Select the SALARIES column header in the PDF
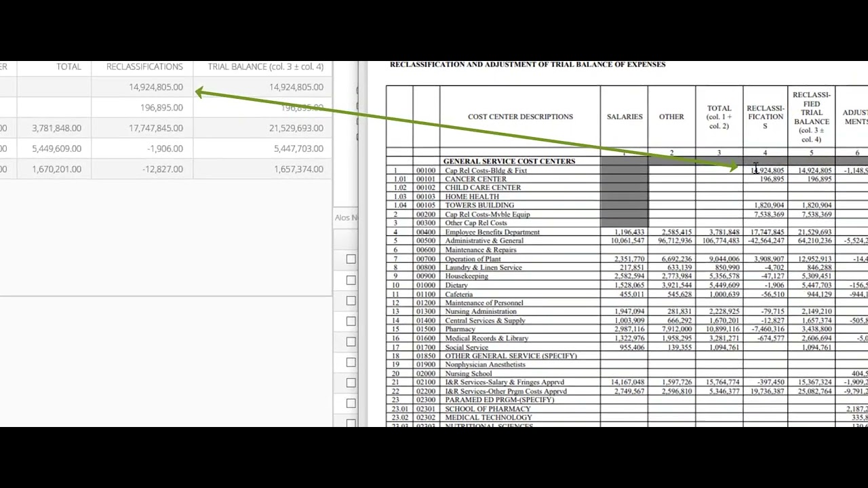The width and height of the screenshot is (868, 488). (625, 117)
